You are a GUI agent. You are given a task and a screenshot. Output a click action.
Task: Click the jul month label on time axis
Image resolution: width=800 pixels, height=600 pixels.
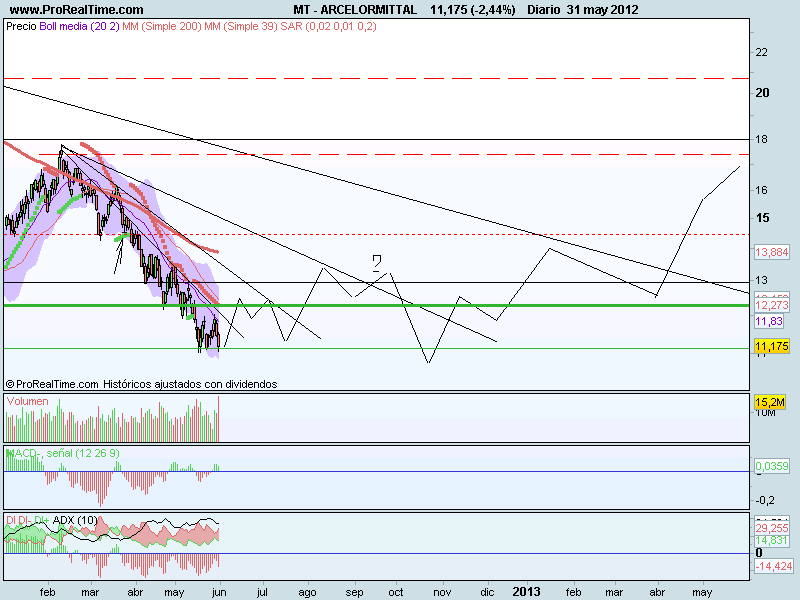(262, 592)
